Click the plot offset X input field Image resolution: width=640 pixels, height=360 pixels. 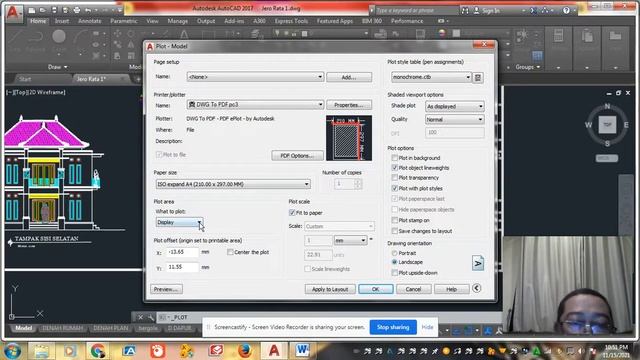tap(182, 252)
